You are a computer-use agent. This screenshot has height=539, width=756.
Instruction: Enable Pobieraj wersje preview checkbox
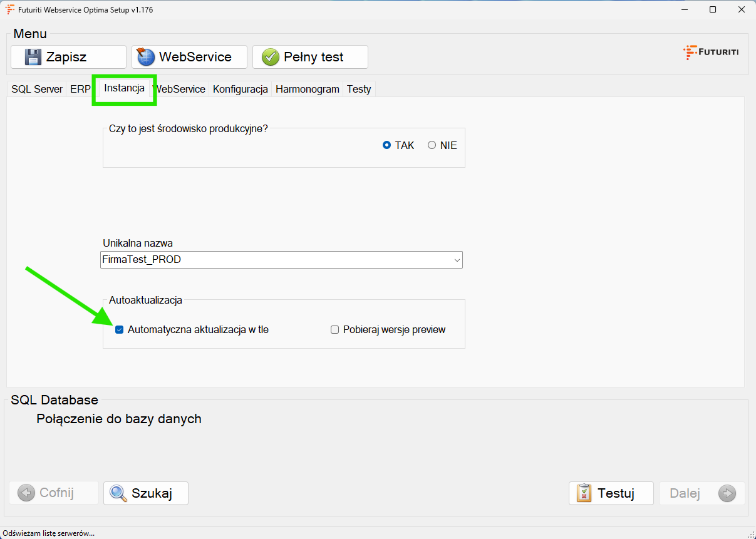pyautogui.click(x=334, y=330)
